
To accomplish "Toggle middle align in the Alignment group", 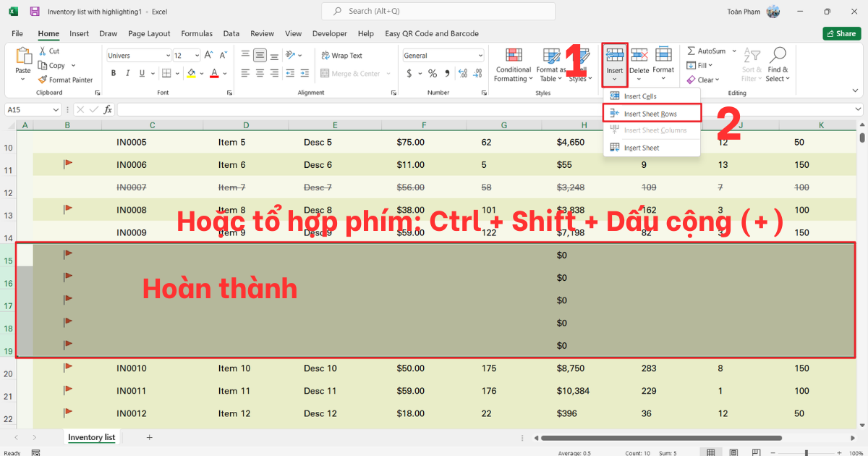I will tap(260, 55).
